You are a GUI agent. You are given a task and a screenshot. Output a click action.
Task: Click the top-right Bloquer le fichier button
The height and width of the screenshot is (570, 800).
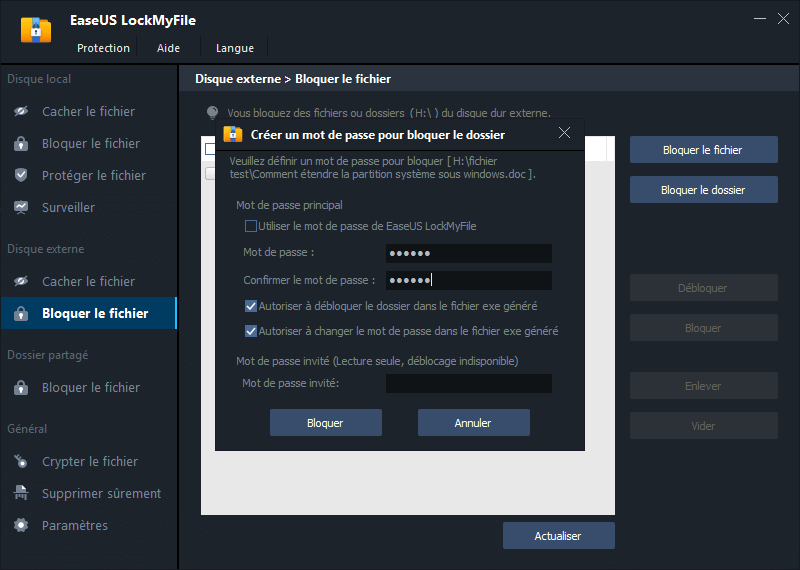[704, 150]
